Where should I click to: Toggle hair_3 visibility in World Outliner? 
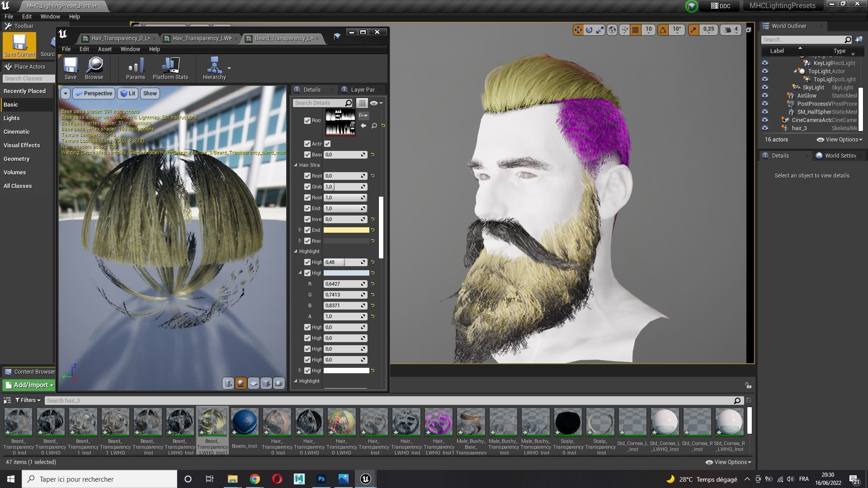point(765,128)
